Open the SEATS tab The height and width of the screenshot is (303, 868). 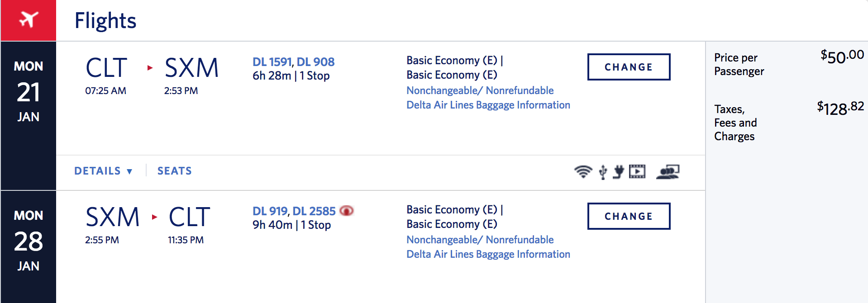pos(175,171)
